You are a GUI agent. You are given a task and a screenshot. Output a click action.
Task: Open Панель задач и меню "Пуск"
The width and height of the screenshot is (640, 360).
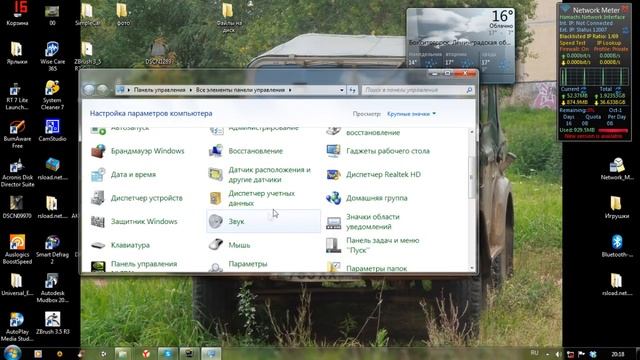pyautogui.click(x=373, y=245)
